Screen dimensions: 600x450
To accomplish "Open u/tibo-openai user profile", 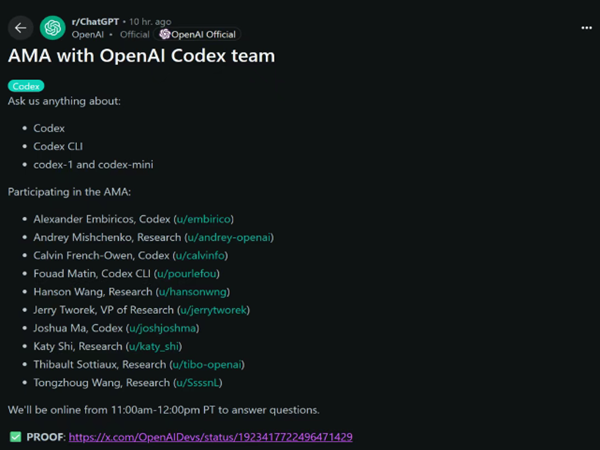I will coord(207,364).
